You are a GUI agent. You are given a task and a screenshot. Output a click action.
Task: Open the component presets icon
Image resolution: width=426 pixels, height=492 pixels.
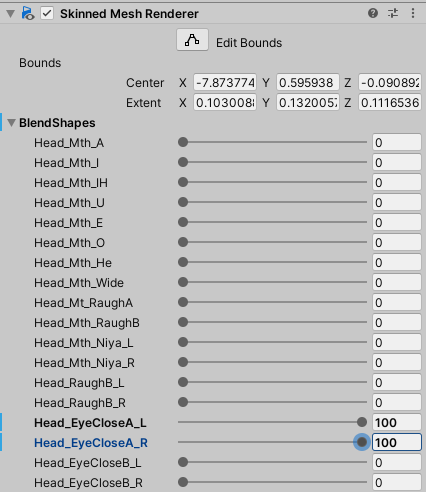393,13
